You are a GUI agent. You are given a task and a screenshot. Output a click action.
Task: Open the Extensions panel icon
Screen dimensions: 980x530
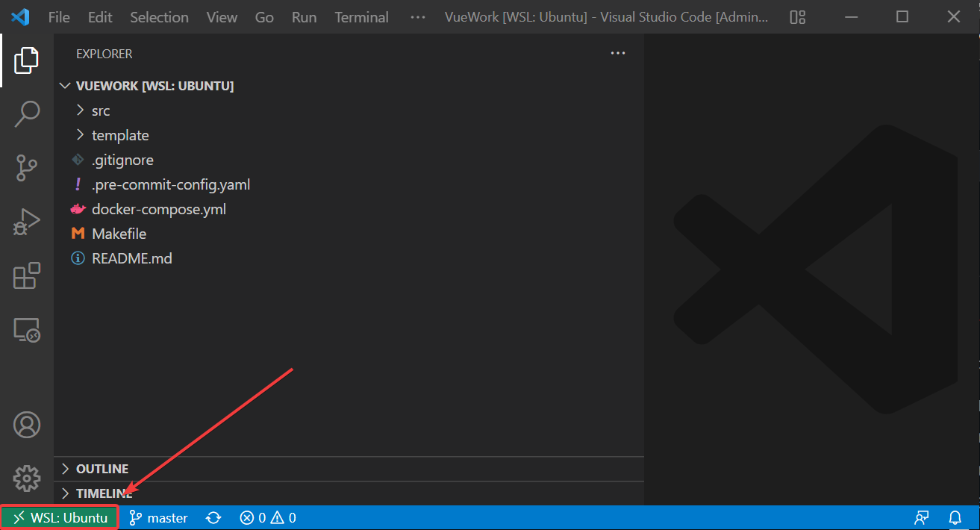tap(27, 275)
